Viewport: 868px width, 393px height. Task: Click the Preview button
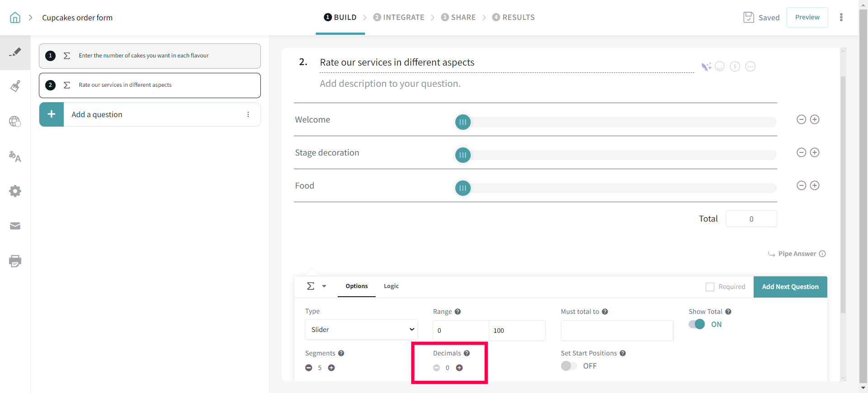pyautogui.click(x=807, y=17)
